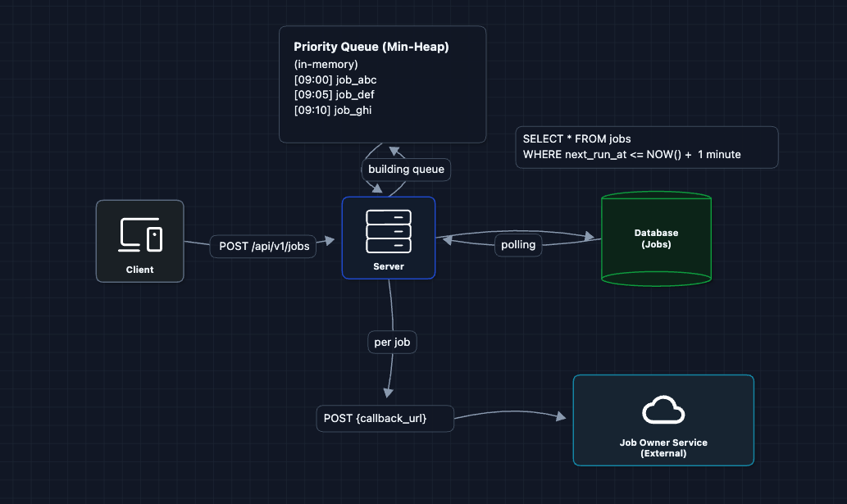Click the Client node label
Image resolution: width=847 pixels, height=504 pixels.
pos(139,270)
